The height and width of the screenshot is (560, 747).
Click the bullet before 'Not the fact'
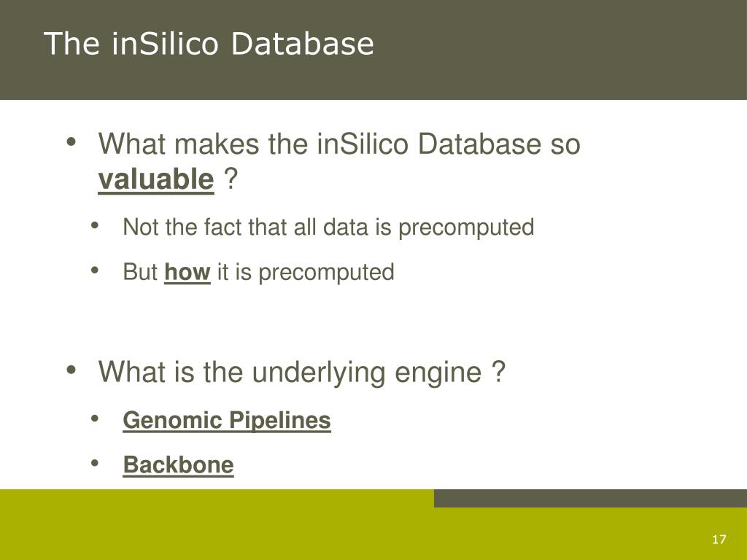click(x=95, y=226)
